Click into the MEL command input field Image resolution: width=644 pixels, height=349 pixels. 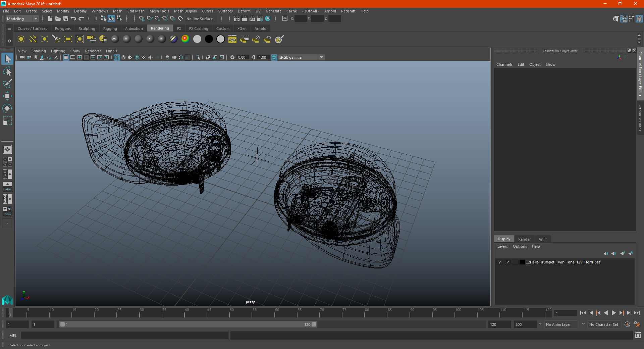[x=124, y=336]
